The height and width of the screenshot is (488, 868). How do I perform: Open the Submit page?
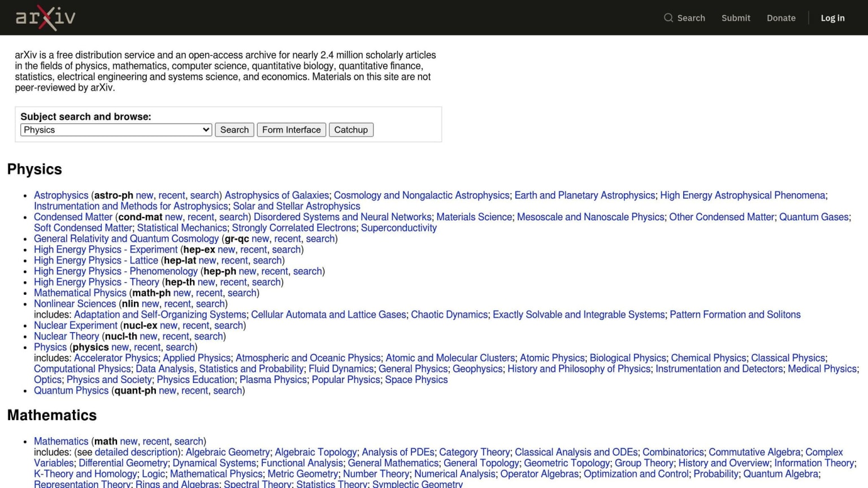[736, 18]
